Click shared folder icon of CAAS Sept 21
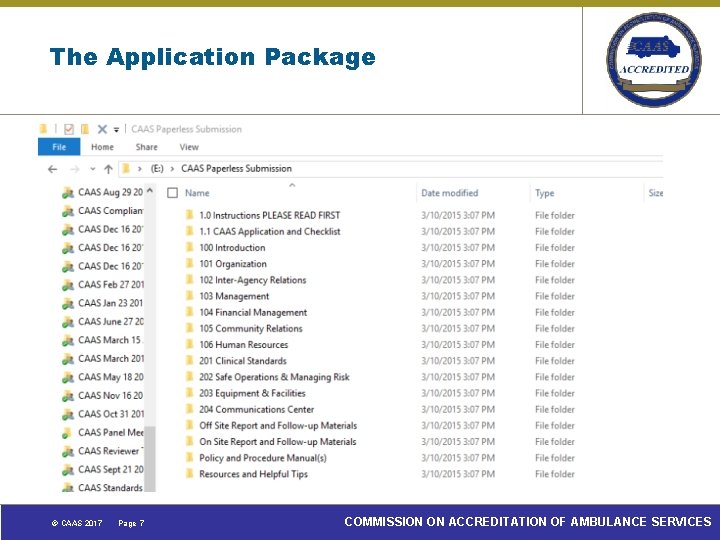The height and width of the screenshot is (540, 720). 68,470
